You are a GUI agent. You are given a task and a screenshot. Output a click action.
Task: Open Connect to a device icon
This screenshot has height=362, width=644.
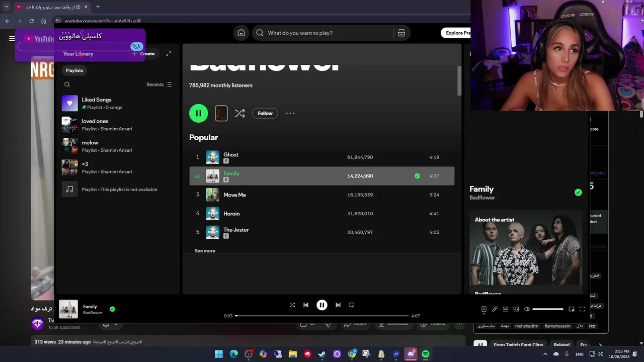tap(516, 309)
